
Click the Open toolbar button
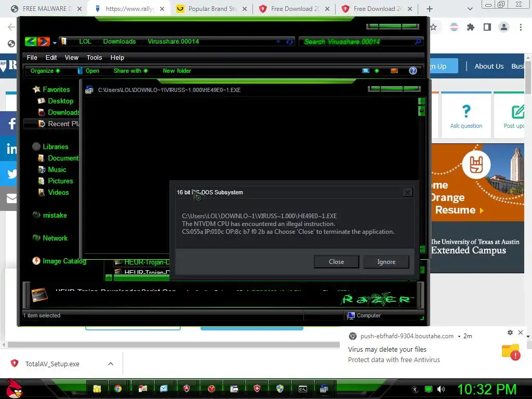point(88,71)
